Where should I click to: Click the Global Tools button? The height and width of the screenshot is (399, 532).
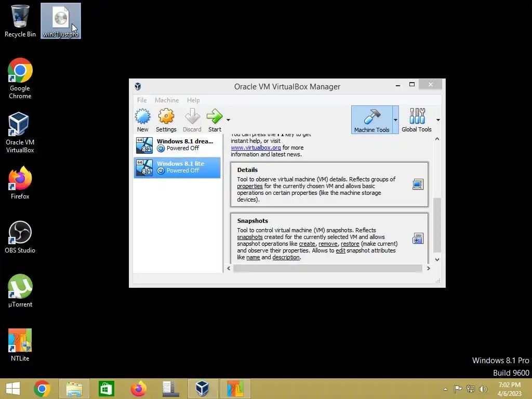click(x=416, y=120)
